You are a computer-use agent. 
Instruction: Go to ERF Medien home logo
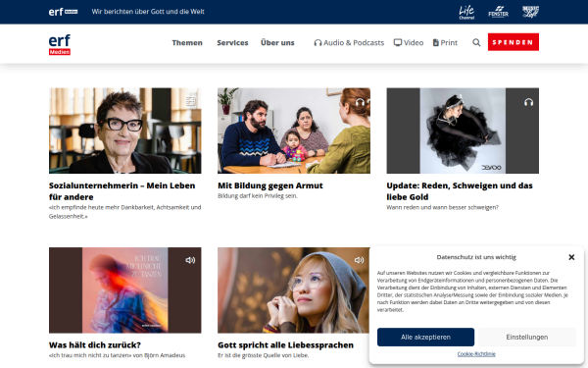tap(60, 44)
